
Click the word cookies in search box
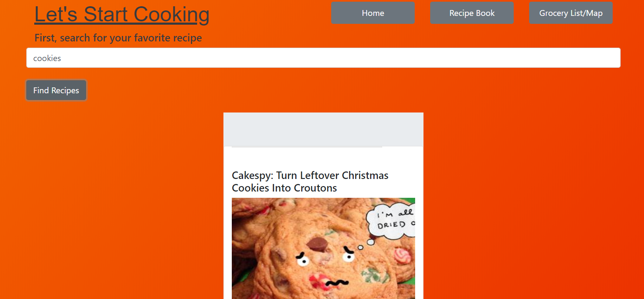(x=47, y=58)
